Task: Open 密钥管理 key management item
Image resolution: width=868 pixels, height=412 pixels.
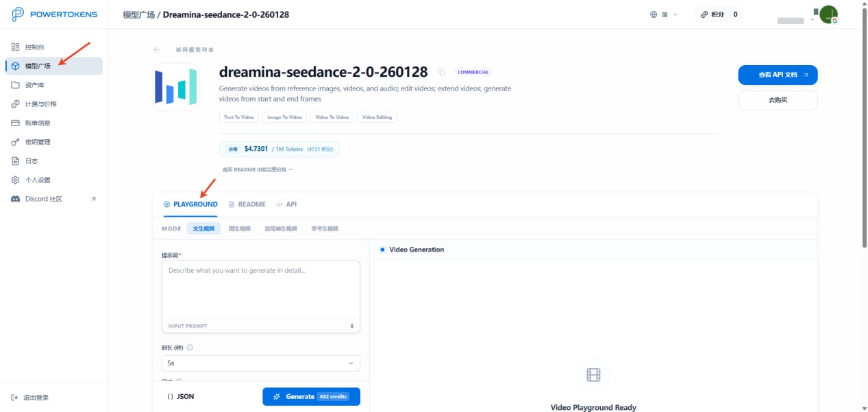Action: click(53, 142)
